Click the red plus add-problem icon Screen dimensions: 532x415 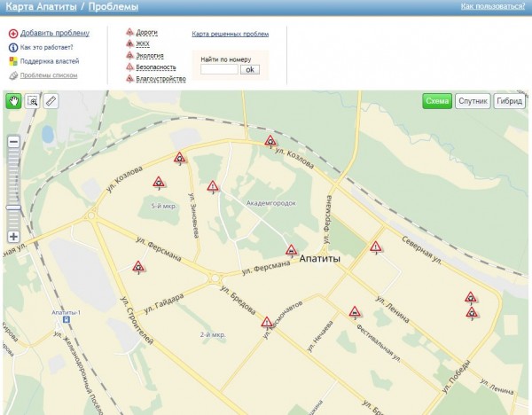13,34
